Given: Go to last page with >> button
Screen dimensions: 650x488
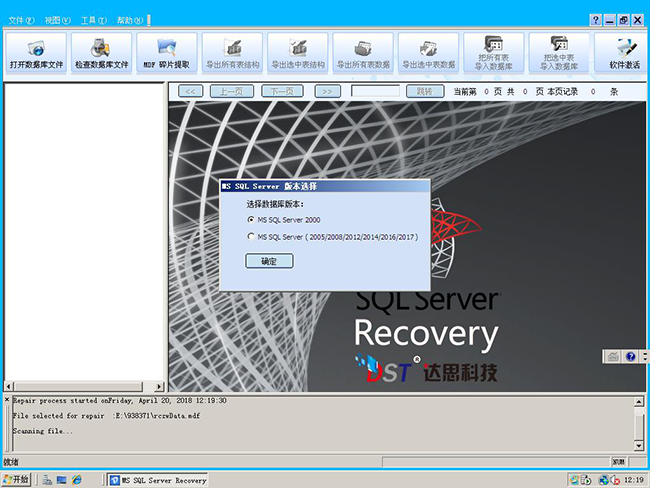Looking at the screenshot, I should (327, 91).
